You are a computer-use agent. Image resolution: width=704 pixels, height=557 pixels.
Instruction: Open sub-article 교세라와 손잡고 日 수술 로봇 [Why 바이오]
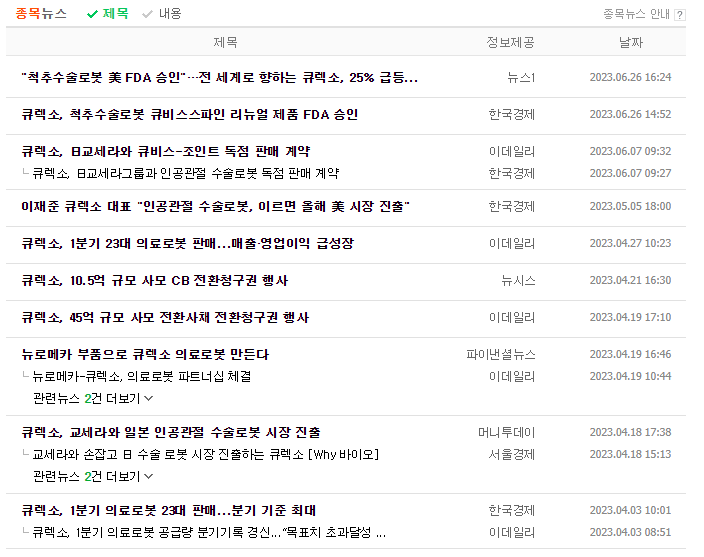(206, 454)
